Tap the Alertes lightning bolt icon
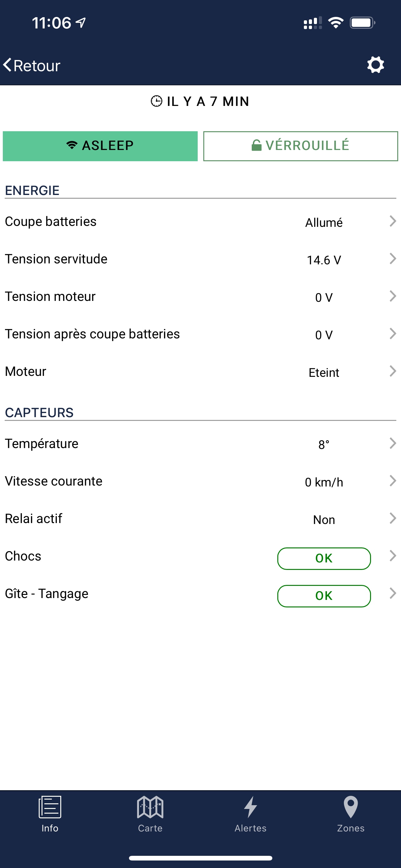This screenshot has height=868, width=401. pos(250,807)
